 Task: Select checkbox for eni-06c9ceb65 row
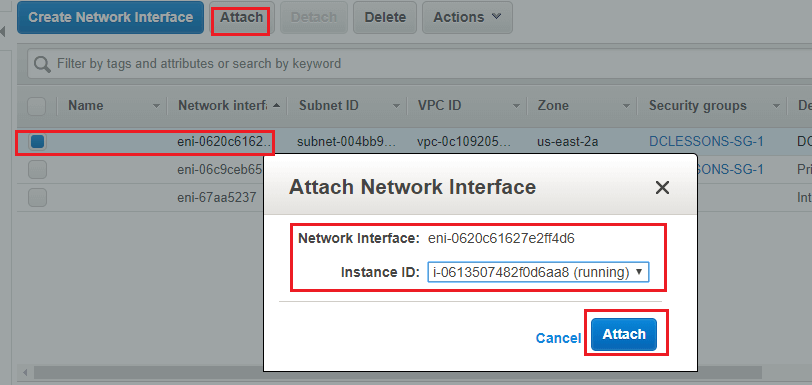tap(37, 169)
